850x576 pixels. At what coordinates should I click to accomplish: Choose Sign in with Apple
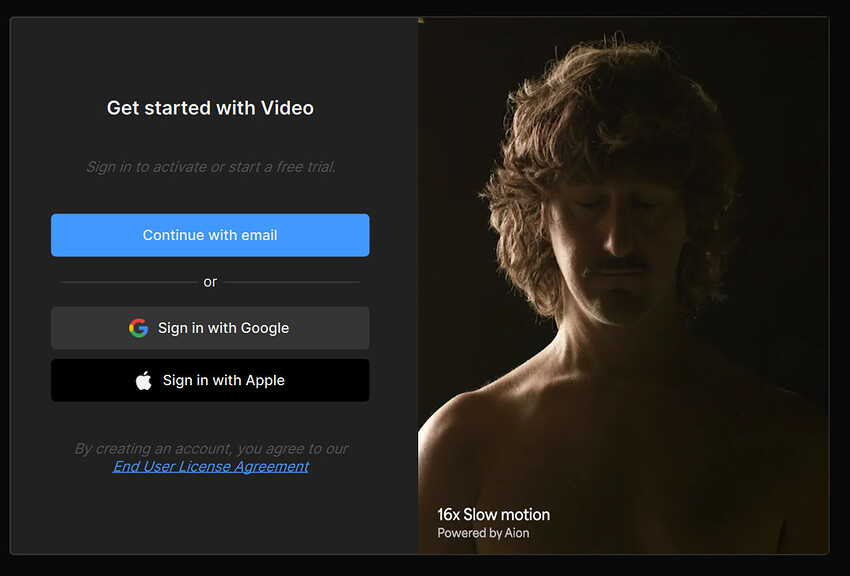[x=210, y=380]
